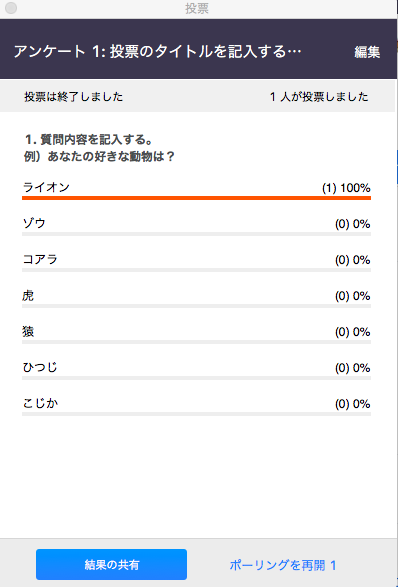Click the (1) 100% result count
This screenshot has height=587, width=398.
[346, 188]
